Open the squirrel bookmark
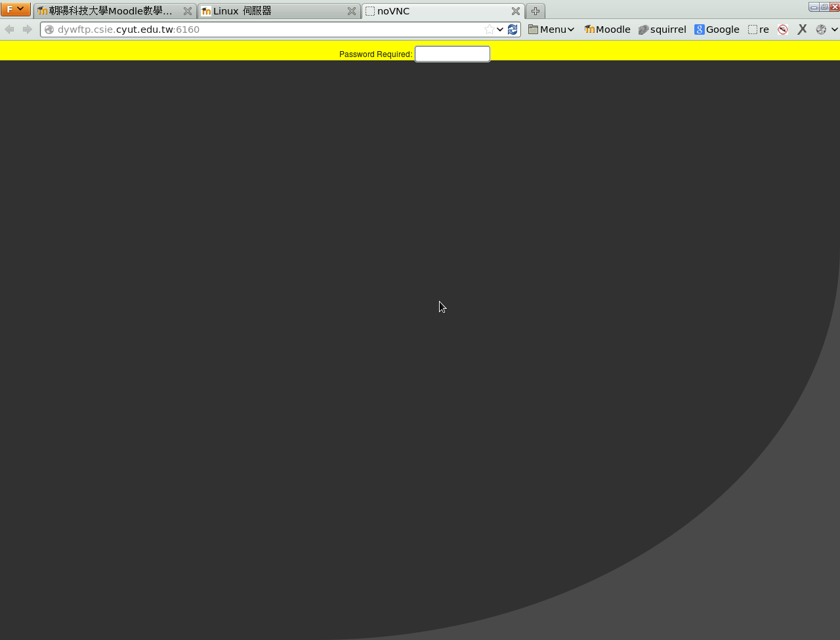Screen dimensions: 840x640 [662, 30]
